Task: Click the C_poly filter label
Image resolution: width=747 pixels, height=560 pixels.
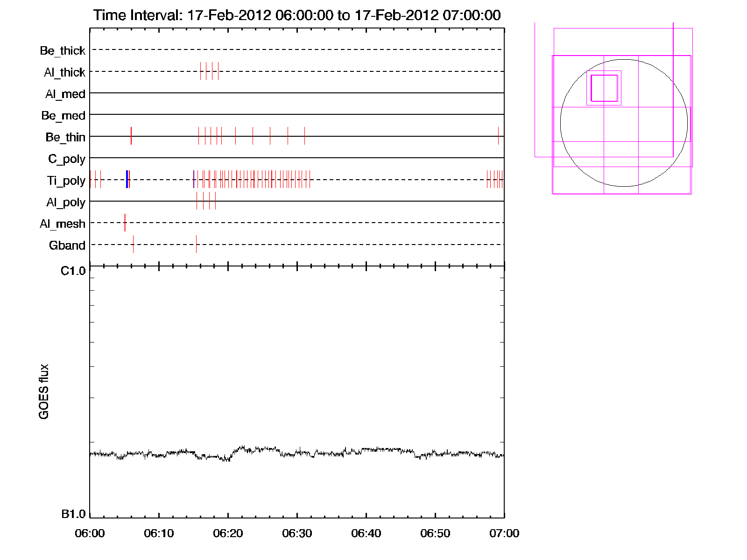Action: coord(67,159)
